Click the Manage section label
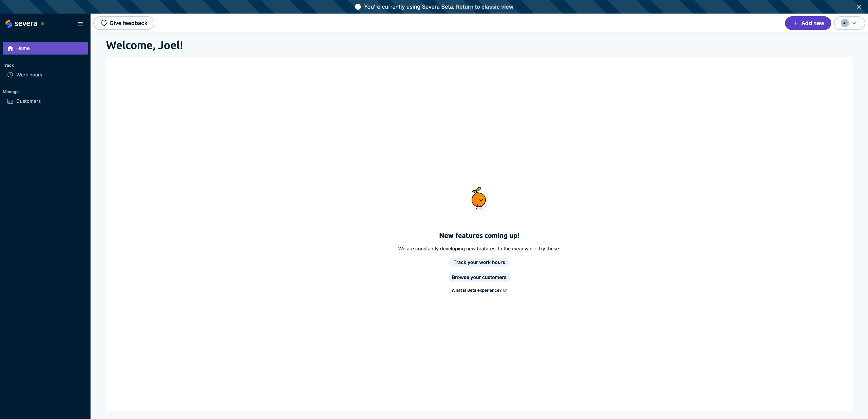The width and height of the screenshot is (868, 419). [x=11, y=92]
